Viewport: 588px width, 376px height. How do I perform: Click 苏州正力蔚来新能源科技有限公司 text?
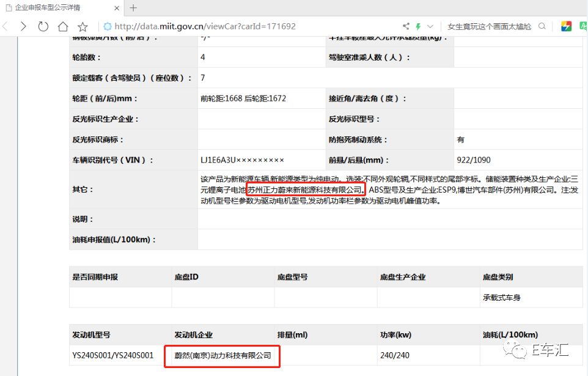coord(306,190)
